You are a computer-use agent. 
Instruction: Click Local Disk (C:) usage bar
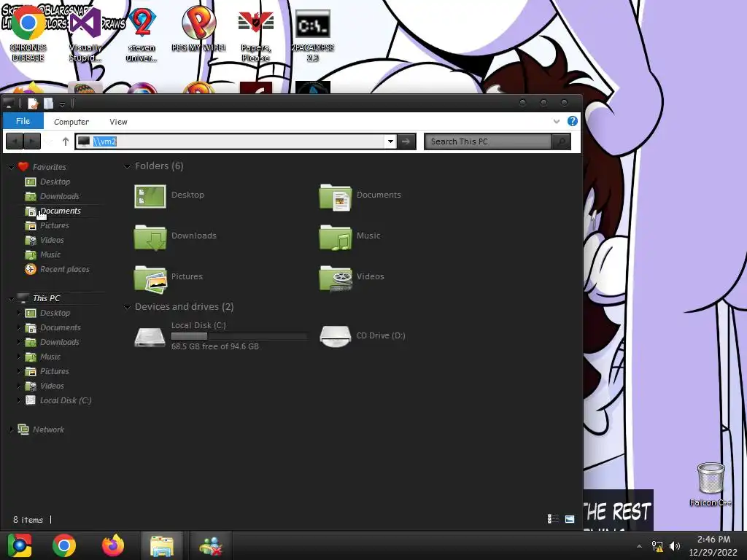point(239,336)
